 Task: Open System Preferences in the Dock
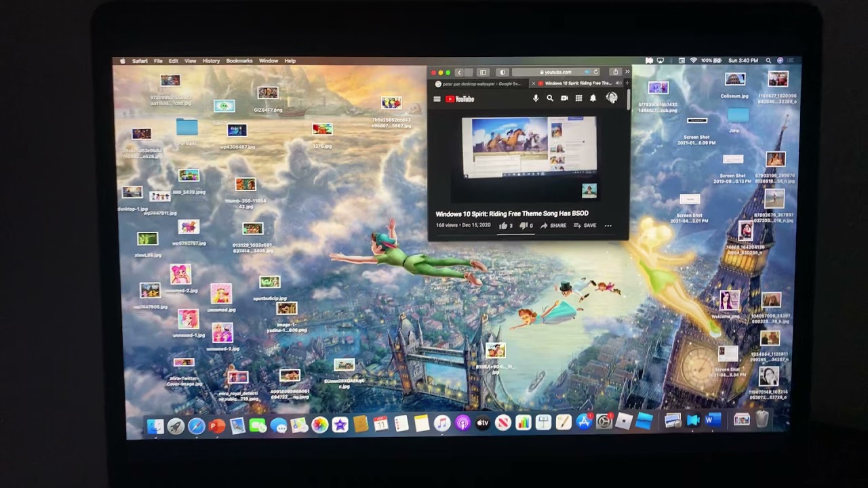(604, 422)
